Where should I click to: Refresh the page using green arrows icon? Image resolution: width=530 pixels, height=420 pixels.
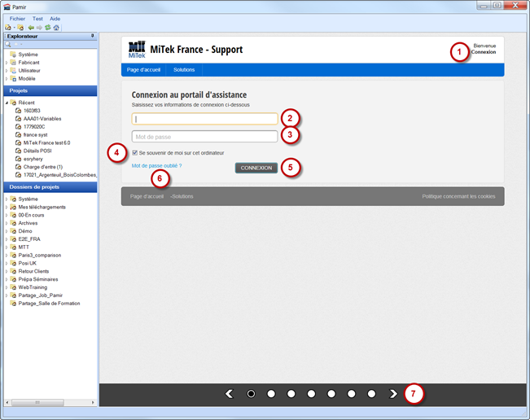click(48, 28)
